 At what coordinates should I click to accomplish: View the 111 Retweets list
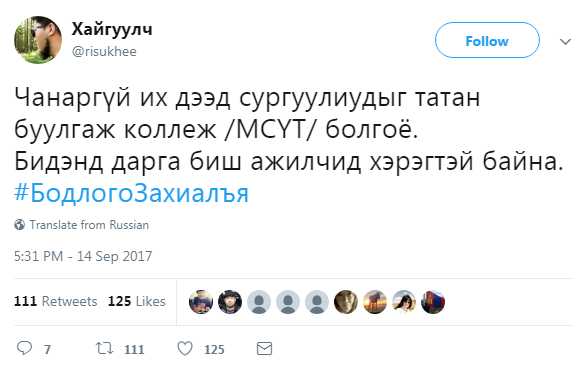coord(56,301)
